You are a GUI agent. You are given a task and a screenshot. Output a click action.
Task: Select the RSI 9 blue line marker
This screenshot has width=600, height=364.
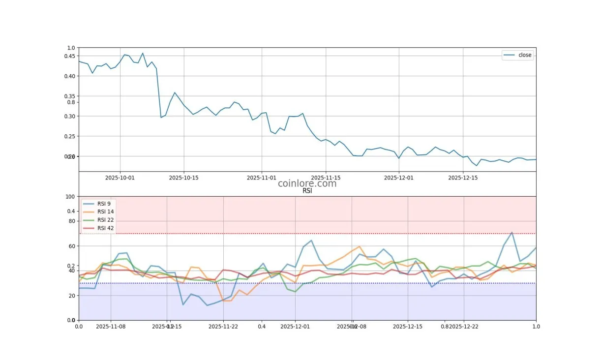coord(89,203)
